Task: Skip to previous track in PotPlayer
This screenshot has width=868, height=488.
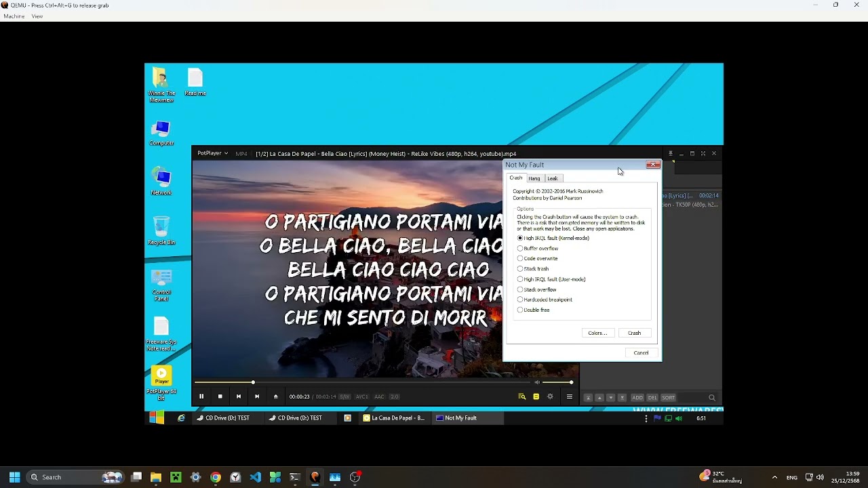Action: pos(238,396)
